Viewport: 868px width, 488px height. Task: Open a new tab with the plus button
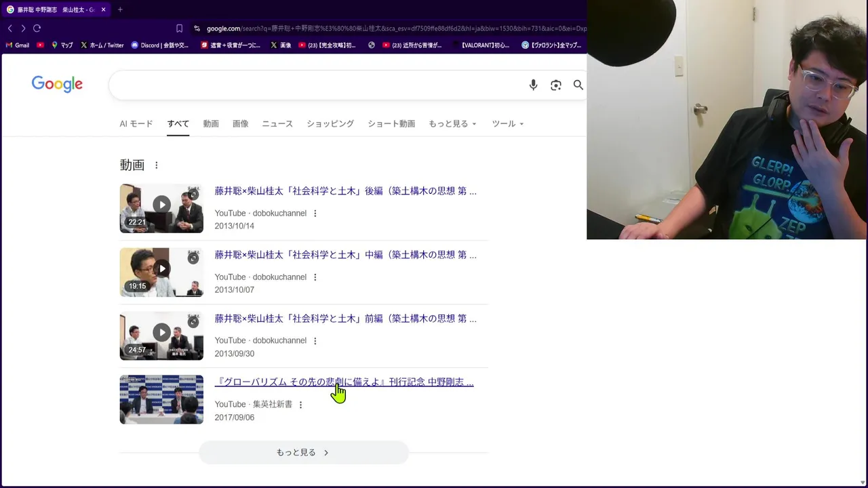120,9
